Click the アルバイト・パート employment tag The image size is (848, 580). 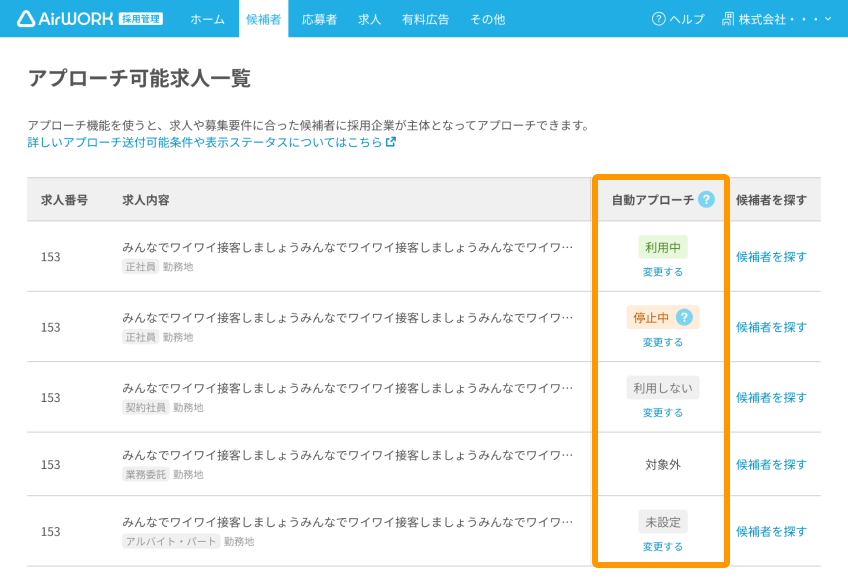(x=171, y=541)
